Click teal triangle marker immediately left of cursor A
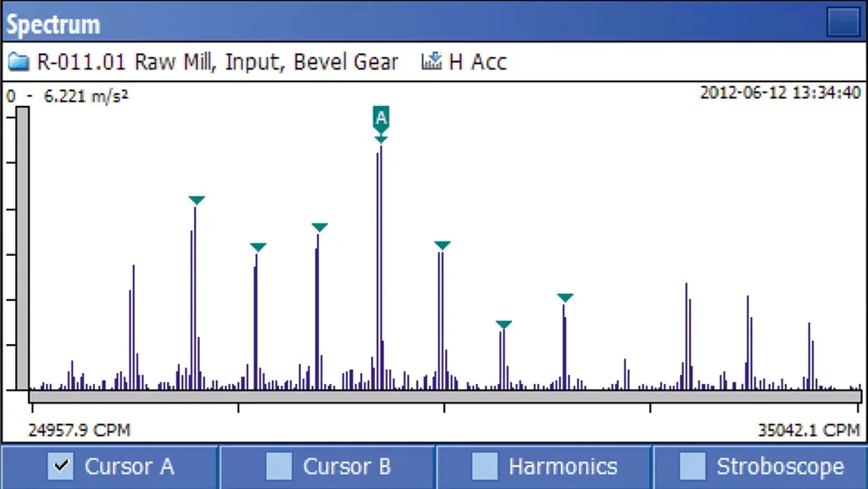 [x=320, y=227]
